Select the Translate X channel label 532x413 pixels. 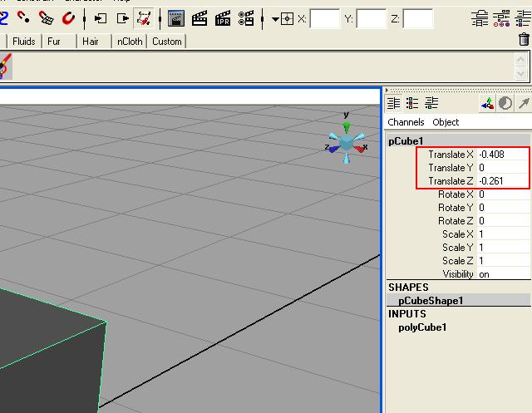pos(451,155)
